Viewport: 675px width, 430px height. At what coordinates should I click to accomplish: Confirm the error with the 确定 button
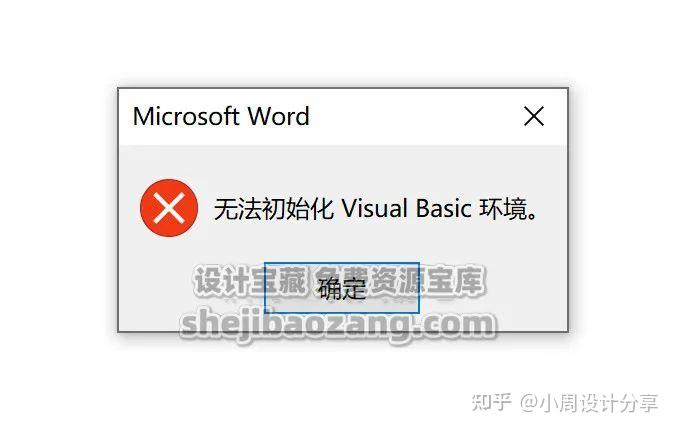pos(342,287)
